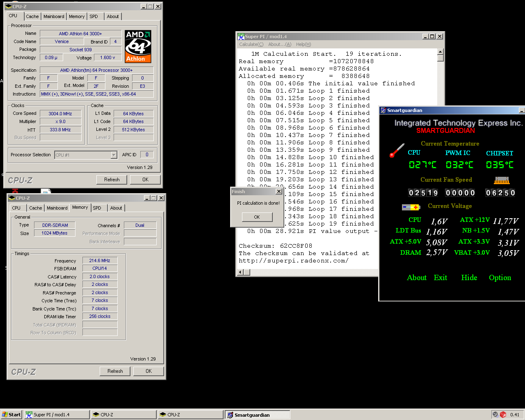Click OK in the lower CPU-Z window
The image size is (525, 420).
pos(149,371)
